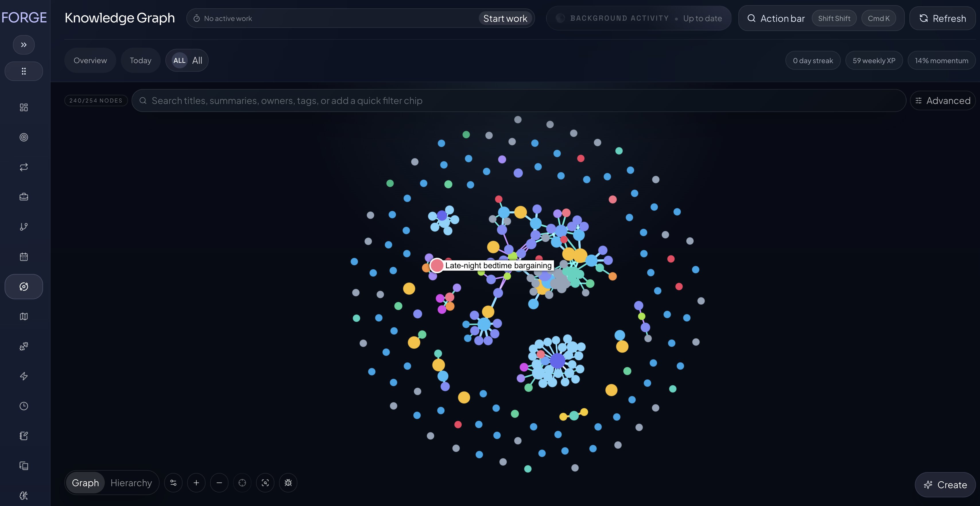980x506 pixels.
Task: Open the graph display settings sliders
Action: pyautogui.click(x=173, y=482)
